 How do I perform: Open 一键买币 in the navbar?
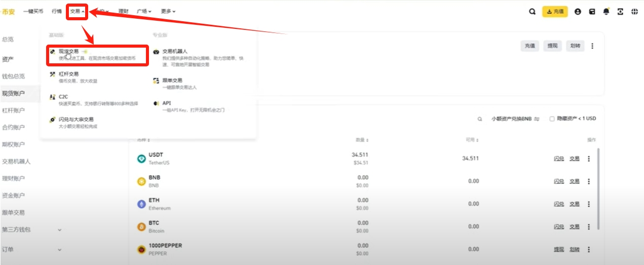point(33,11)
